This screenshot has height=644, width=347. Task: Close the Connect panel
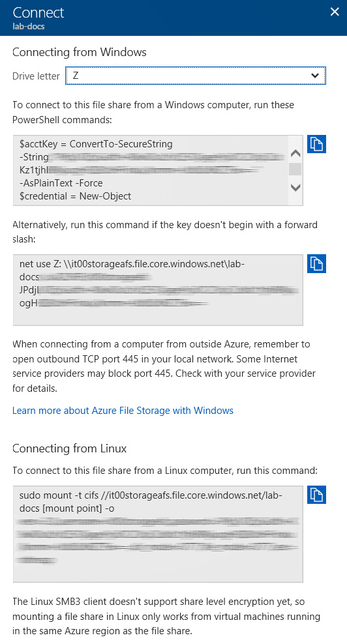[x=335, y=12]
